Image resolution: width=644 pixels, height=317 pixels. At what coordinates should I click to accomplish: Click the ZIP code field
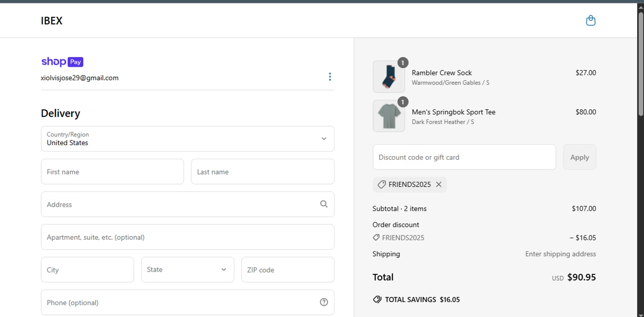288,269
